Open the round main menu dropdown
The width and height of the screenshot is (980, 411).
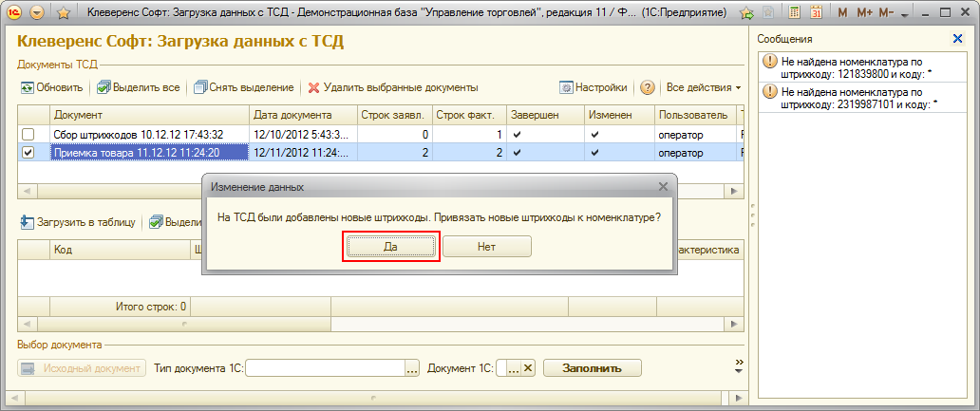point(37,12)
